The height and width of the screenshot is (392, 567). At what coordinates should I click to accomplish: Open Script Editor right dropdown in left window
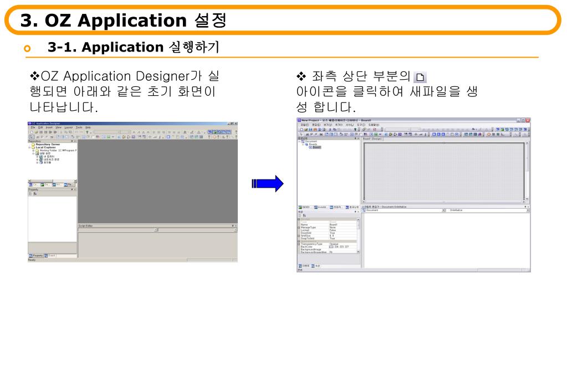(x=197, y=230)
